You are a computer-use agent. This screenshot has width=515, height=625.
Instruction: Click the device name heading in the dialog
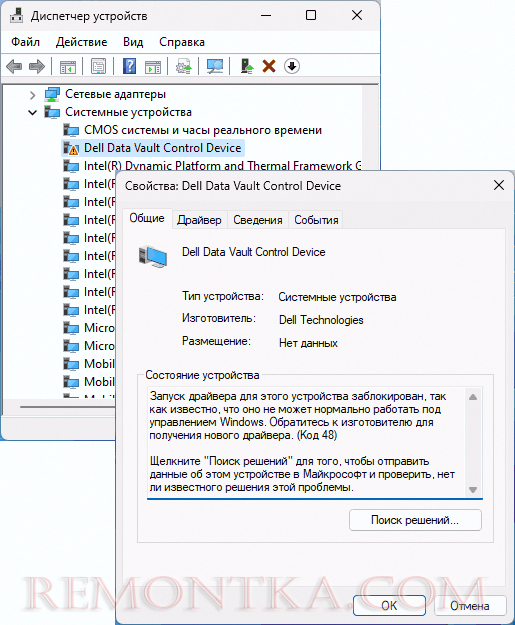tap(254, 252)
